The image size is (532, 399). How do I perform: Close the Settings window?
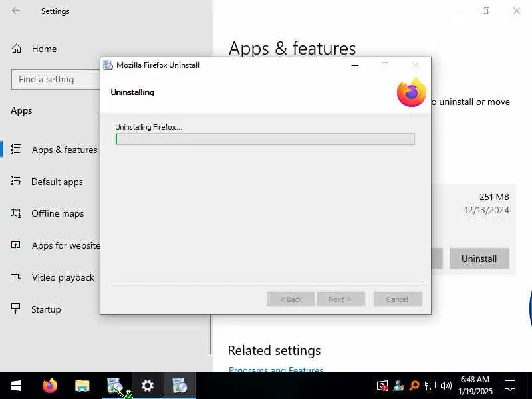(517, 11)
